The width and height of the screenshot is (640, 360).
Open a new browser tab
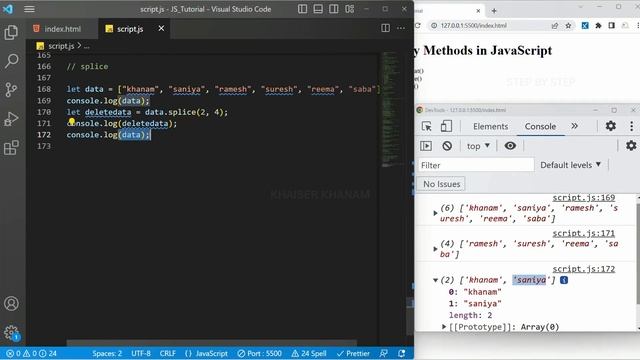coord(494,11)
